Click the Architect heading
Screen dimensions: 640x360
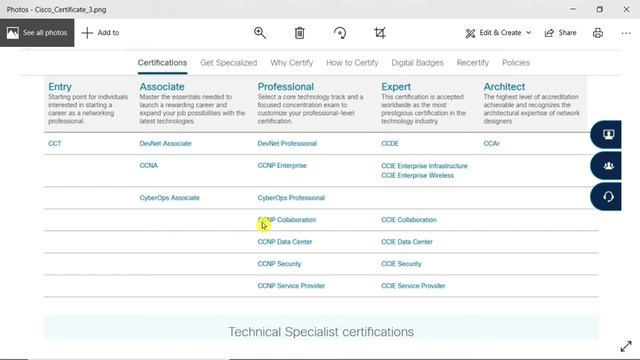click(x=504, y=87)
